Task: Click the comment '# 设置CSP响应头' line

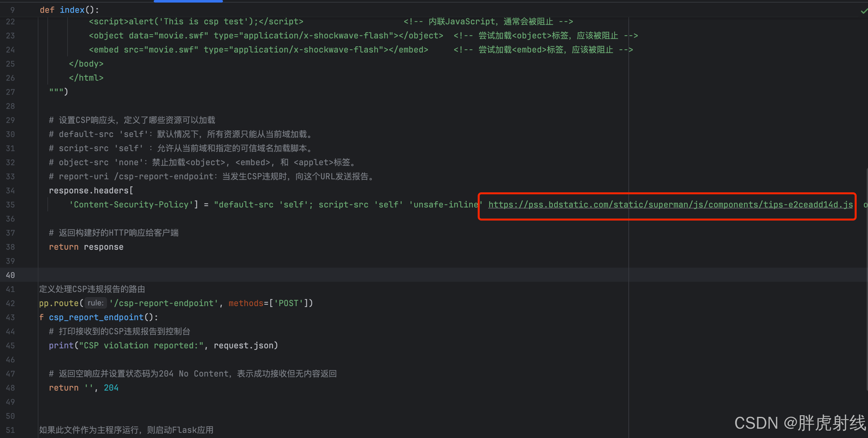Action: click(x=132, y=120)
